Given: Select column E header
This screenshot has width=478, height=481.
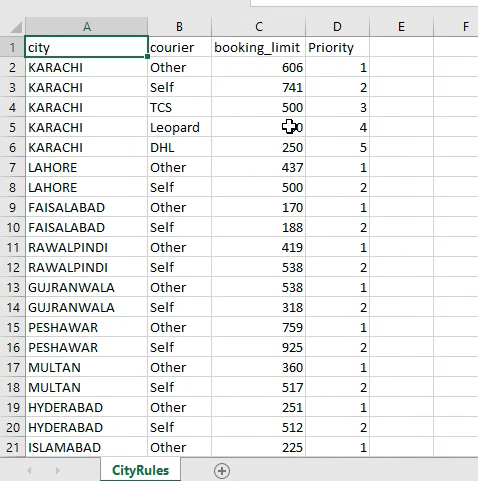Looking at the screenshot, I should (401, 27).
